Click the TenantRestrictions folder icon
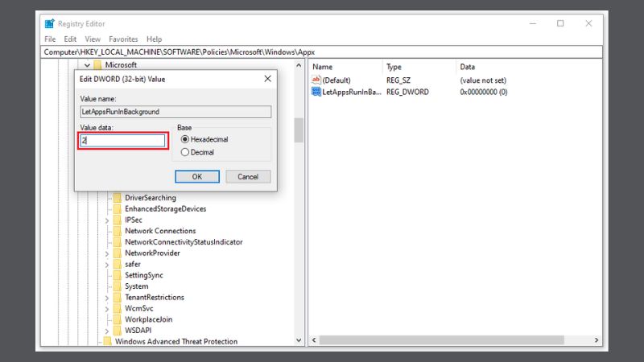 [118, 298]
